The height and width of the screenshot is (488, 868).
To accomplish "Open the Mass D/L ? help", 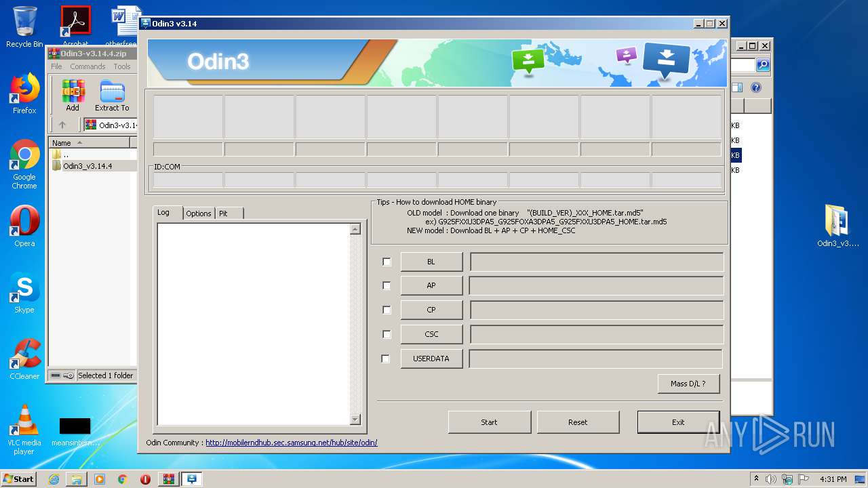I will click(688, 383).
